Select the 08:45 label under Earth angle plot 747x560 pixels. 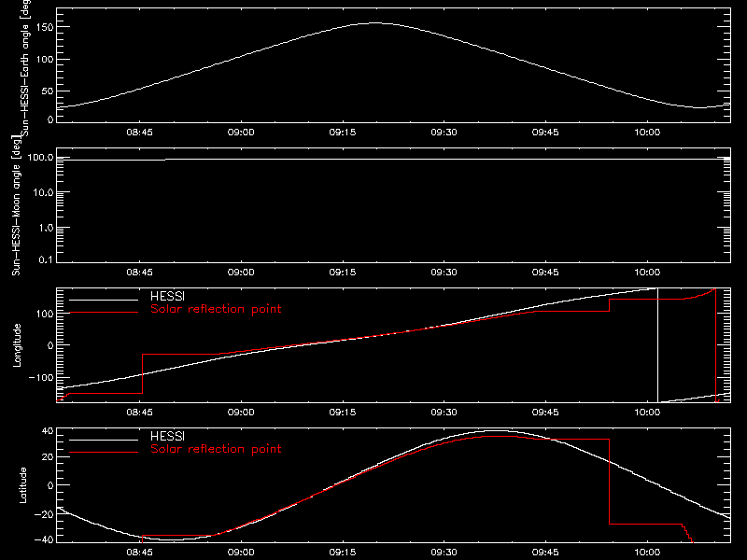click(x=139, y=133)
